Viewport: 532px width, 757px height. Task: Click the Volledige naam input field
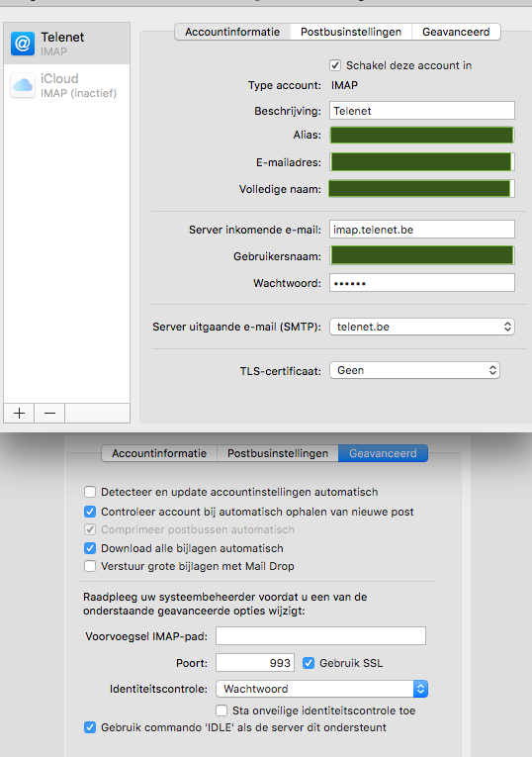(422, 189)
